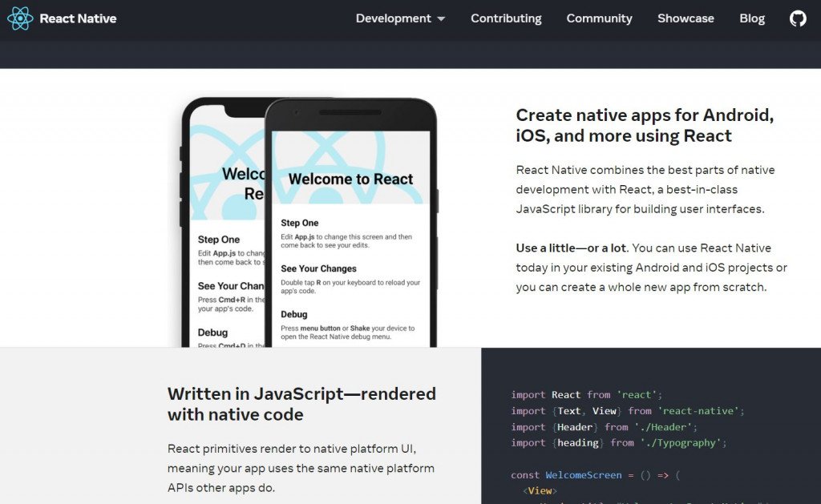This screenshot has height=504, width=821.
Task: Open the Development menu
Action: coord(400,18)
